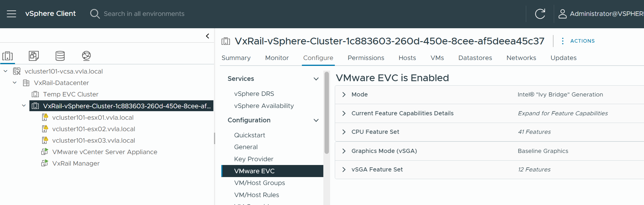This screenshot has height=205, width=644.
Task: Switch to VMs and Templates inventory view
Action: coord(34,56)
